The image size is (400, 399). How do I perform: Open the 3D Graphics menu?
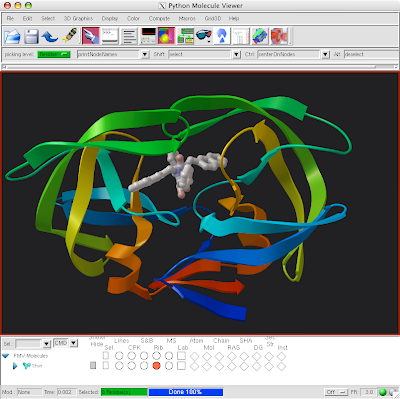[x=78, y=18]
